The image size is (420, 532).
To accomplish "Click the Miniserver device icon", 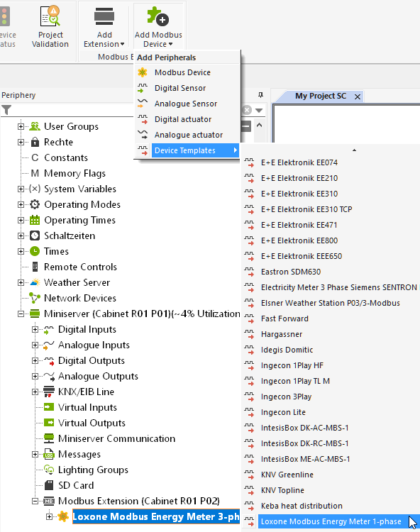I will coord(35,314).
